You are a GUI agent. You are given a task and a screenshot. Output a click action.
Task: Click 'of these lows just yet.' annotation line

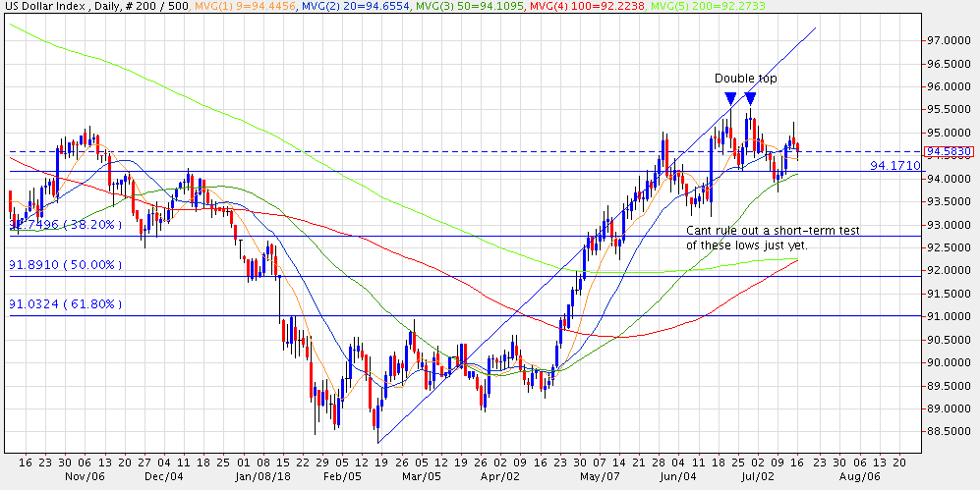click(x=747, y=245)
